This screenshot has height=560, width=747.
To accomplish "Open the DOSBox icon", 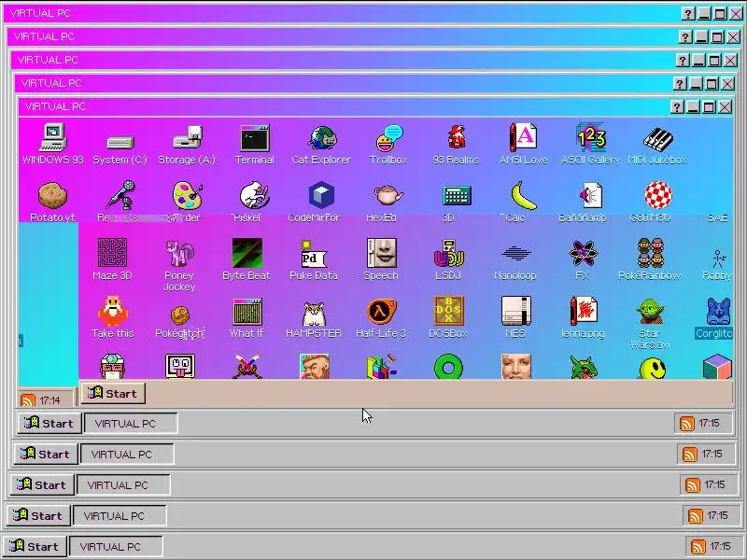I will (448, 311).
